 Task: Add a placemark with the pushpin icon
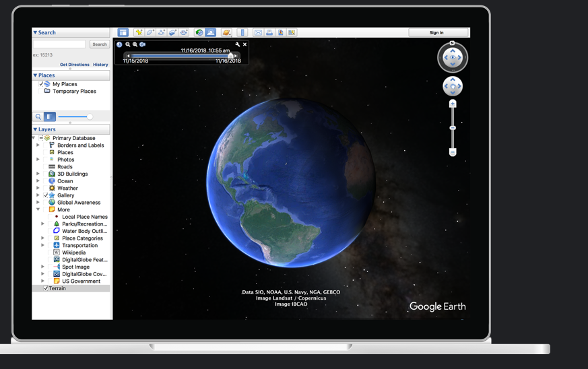(139, 32)
